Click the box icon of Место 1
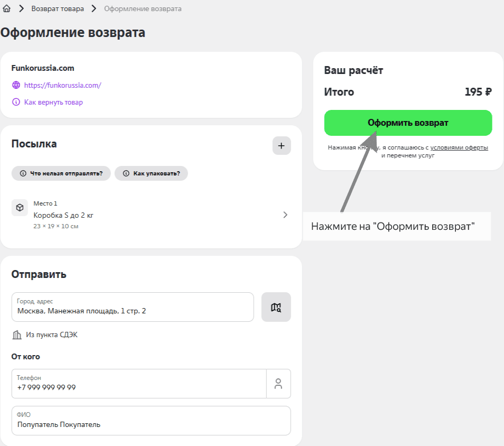504x446 pixels. pos(20,208)
